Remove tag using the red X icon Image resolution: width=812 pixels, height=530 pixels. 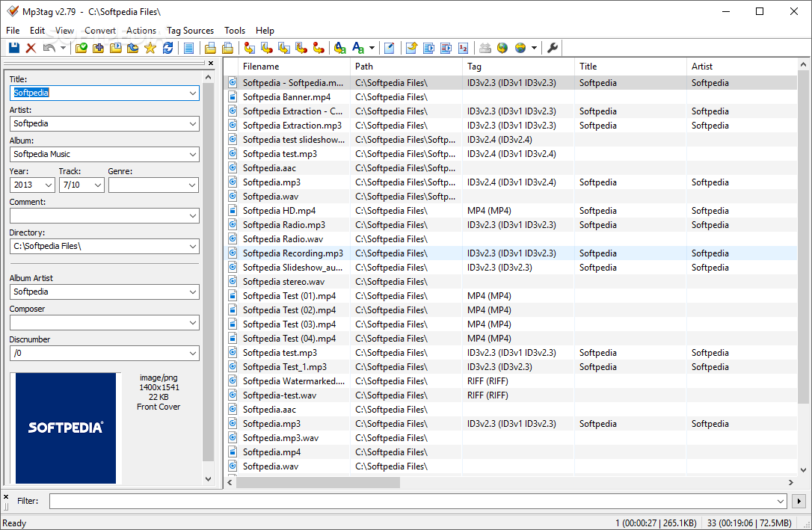(x=31, y=48)
